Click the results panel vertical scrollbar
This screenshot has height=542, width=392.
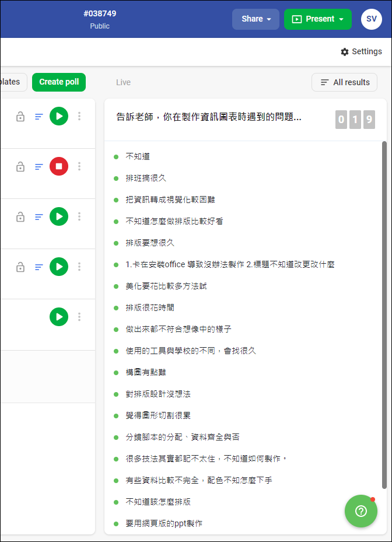pos(383,315)
